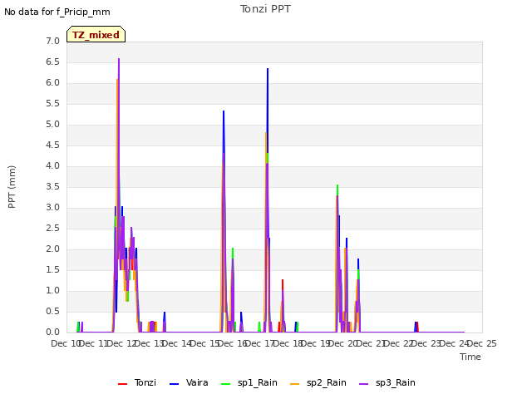This screenshot has height=399, width=532.
Task: Click the Dec 25 x-axis tick label
Action: 482,343
